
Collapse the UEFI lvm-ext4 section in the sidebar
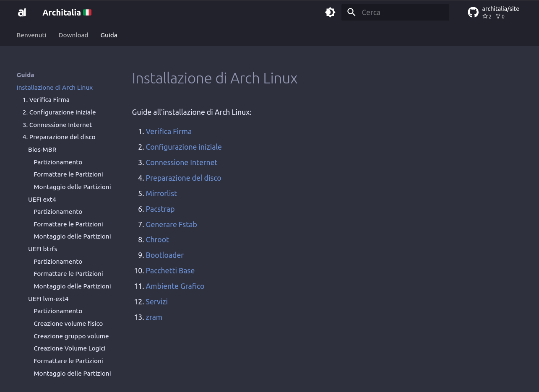point(48,299)
